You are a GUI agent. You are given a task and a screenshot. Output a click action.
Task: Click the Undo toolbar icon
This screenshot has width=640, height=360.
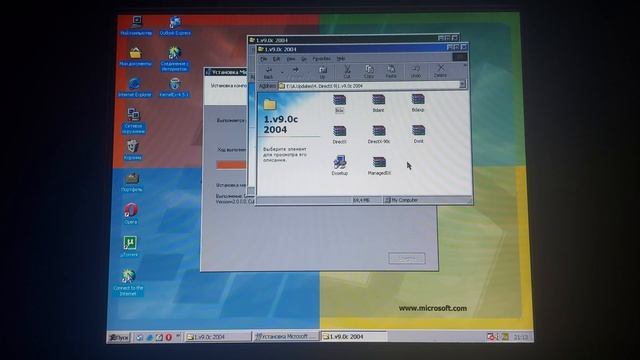(x=416, y=71)
